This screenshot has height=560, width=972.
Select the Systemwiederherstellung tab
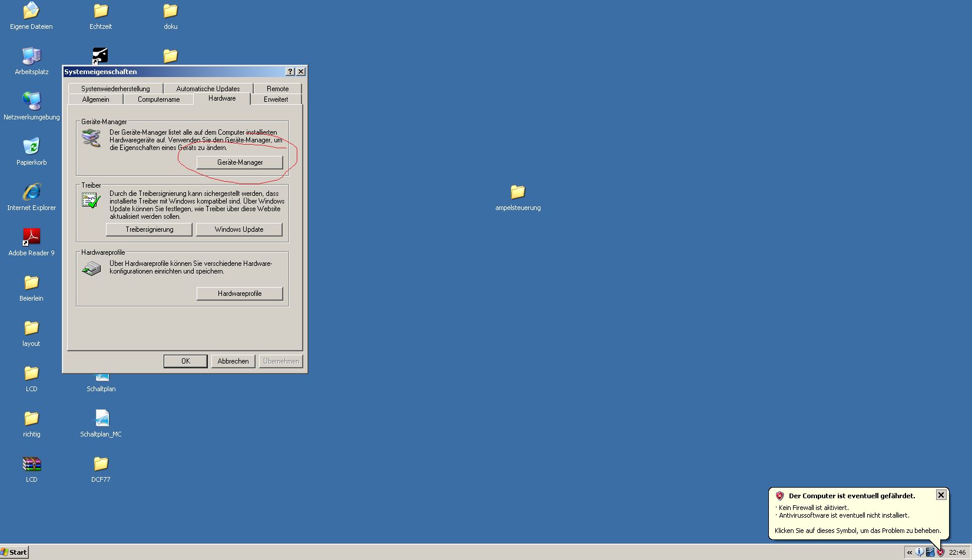pyautogui.click(x=115, y=89)
